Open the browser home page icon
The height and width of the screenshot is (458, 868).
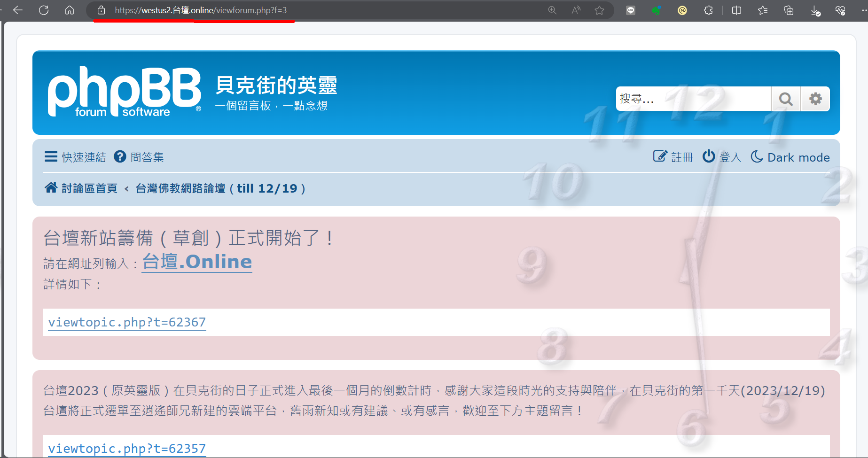pos(70,10)
